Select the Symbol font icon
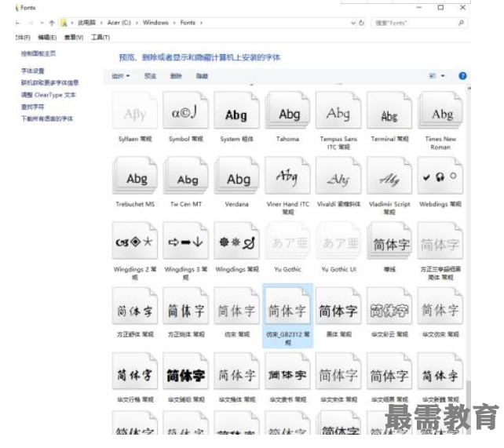The width and height of the screenshot is (504, 448). (186, 110)
